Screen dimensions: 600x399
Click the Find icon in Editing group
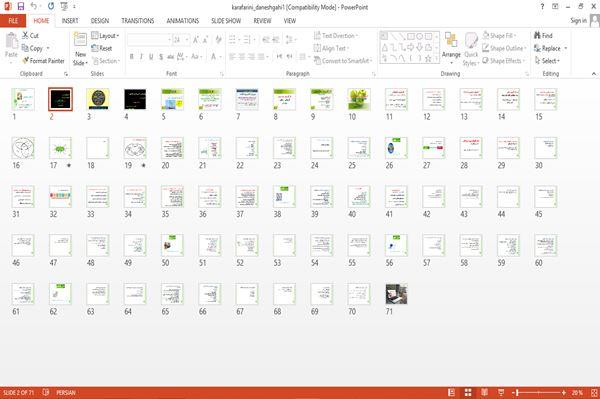click(x=543, y=36)
